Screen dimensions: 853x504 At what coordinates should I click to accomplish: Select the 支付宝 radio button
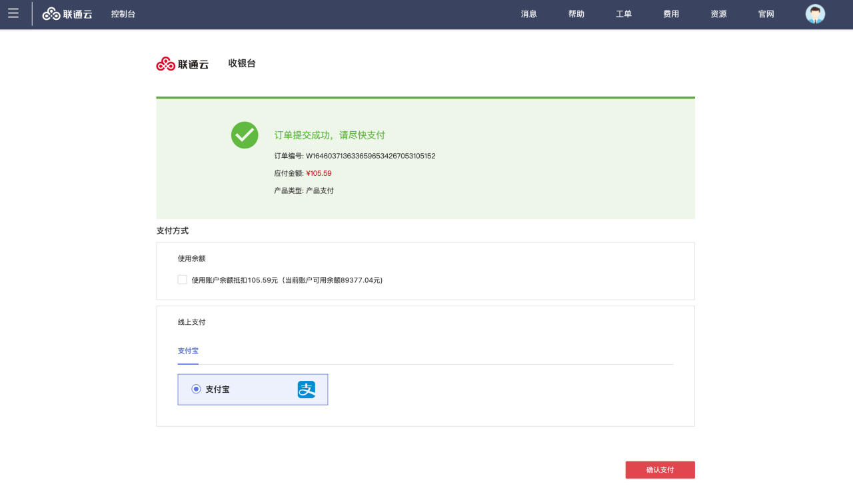(196, 389)
